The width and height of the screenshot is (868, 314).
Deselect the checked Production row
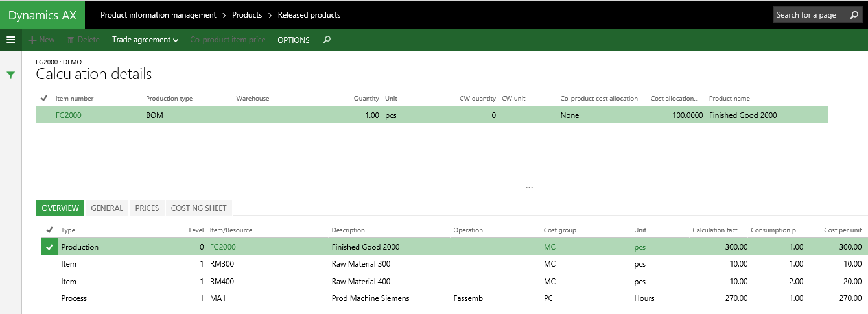(x=49, y=247)
